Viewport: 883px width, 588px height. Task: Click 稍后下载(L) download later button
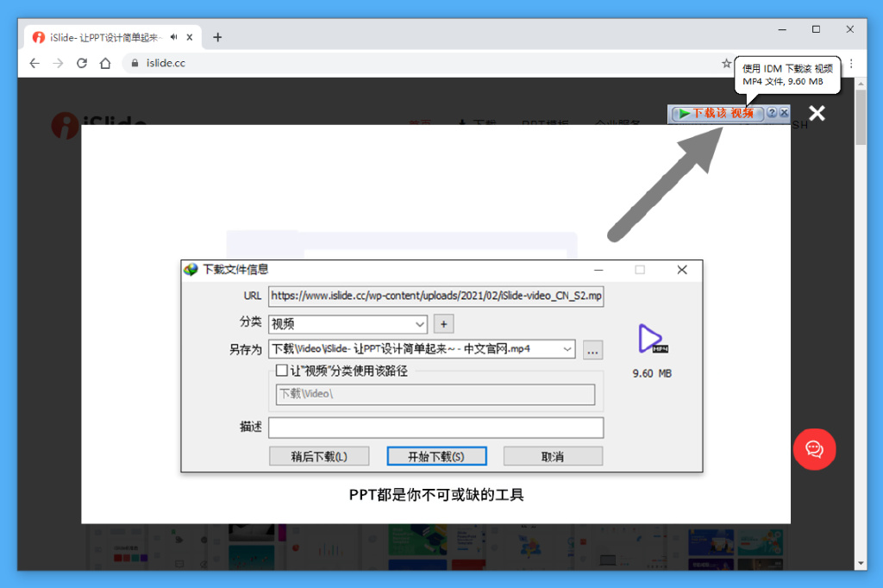point(319,456)
